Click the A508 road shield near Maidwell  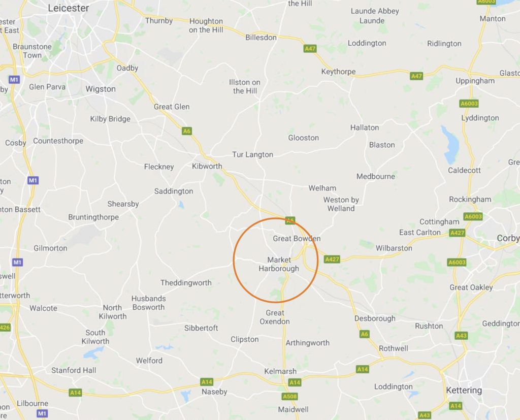[290, 397]
